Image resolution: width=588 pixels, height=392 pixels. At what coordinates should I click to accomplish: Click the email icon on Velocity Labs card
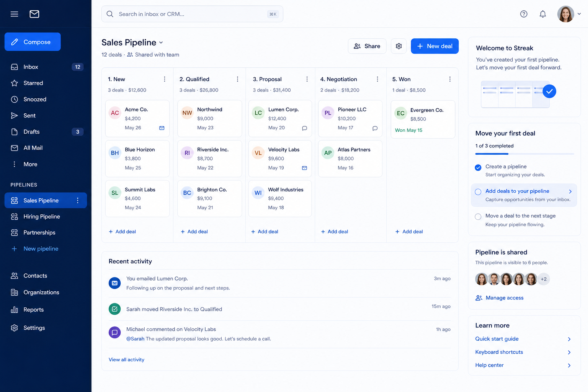point(305,168)
